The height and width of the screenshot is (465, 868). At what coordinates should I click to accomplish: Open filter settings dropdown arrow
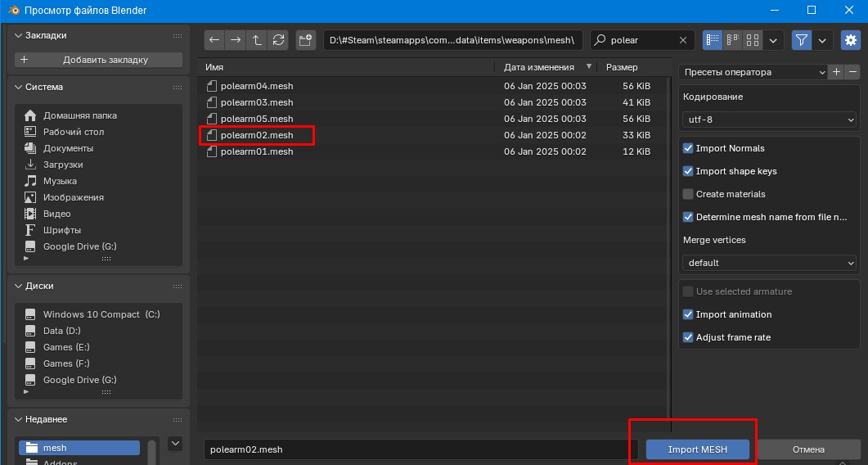[x=823, y=40]
